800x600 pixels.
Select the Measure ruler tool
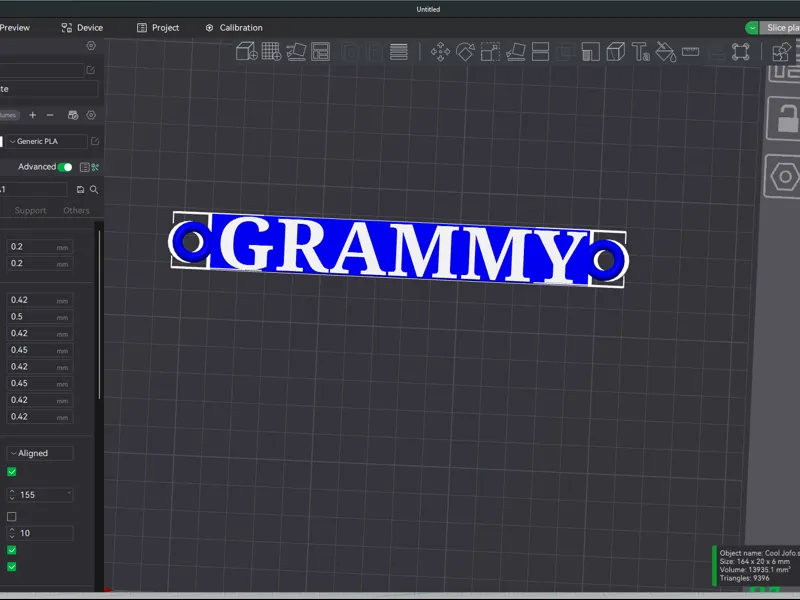[x=690, y=52]
